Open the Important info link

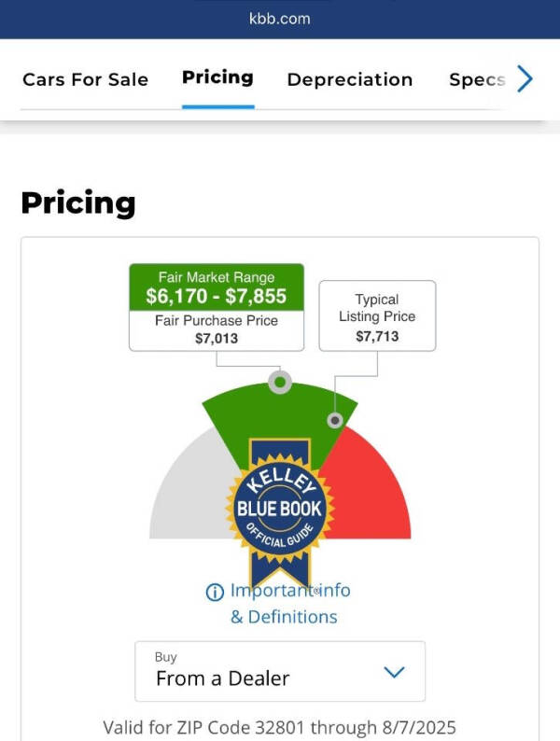[x=290, y=591]
